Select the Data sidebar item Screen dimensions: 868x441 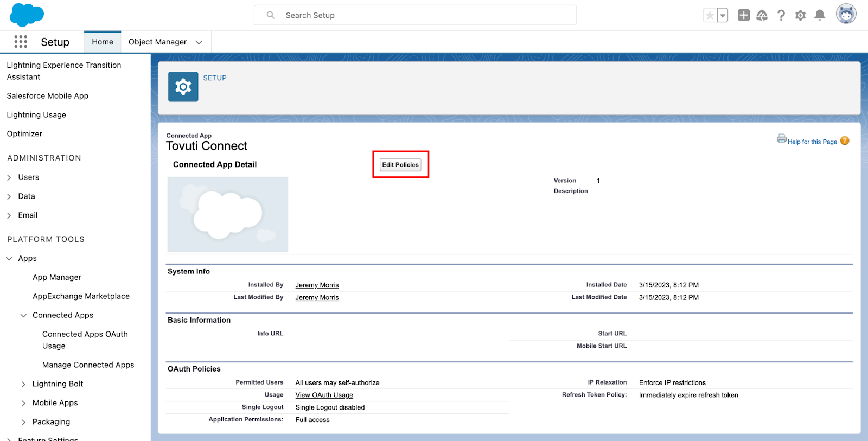pos(27,196)
